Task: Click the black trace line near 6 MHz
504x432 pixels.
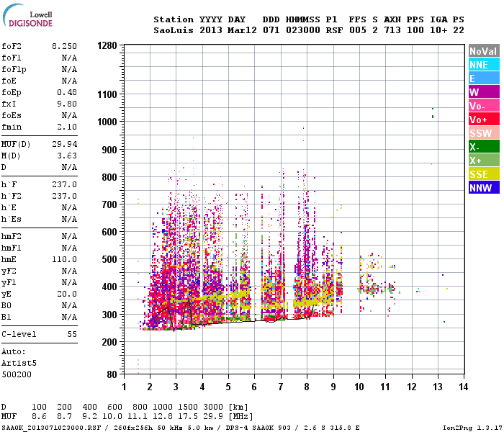Action: pyautogui.click(x=254, y=321)
